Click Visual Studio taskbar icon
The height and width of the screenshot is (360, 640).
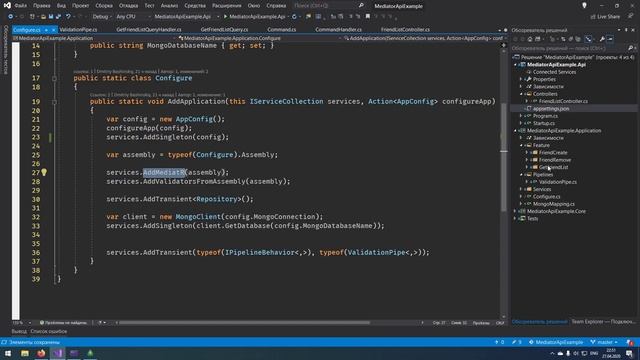click(58, 353)
